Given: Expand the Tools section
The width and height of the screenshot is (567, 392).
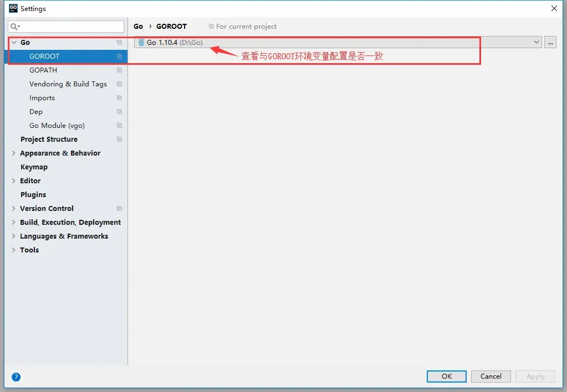Looking at the screenshot, I should click(x=14, y=250).
